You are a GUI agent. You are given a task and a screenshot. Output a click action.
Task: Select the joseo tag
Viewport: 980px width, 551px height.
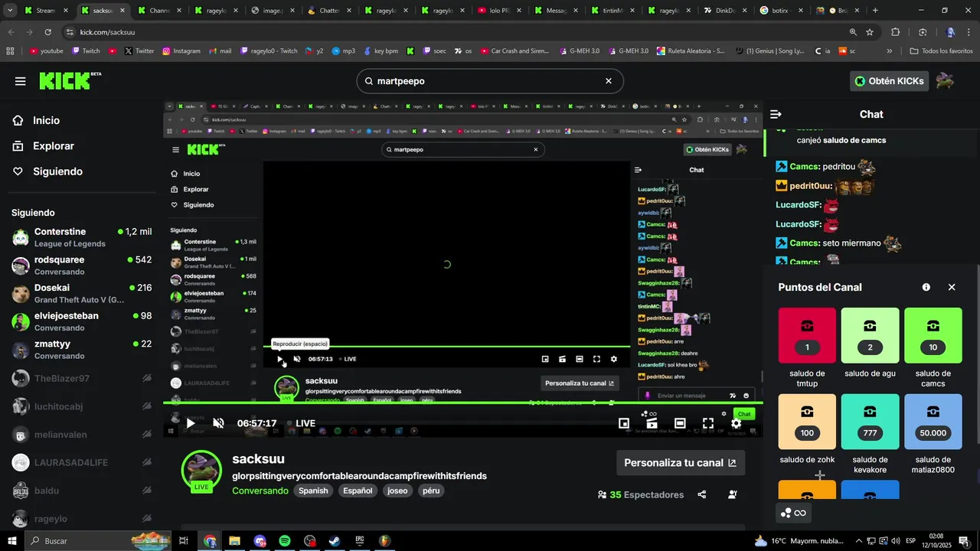[397, 491]
